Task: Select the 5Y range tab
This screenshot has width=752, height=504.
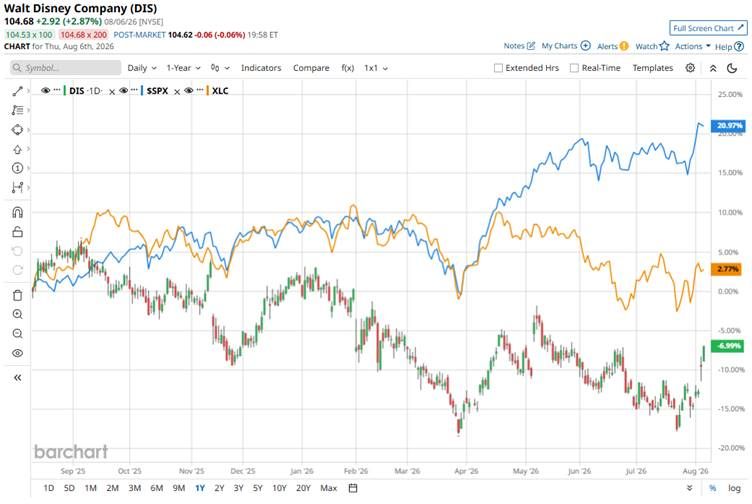Action: click(x=258, y=488)
